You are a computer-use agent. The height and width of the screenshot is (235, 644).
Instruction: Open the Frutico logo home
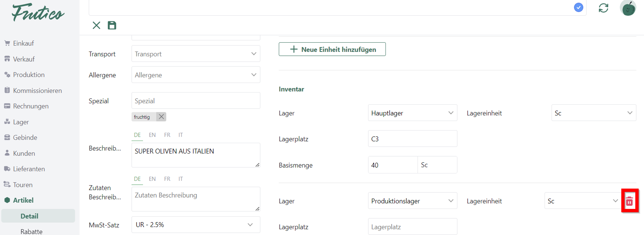(x=38, y=13)
